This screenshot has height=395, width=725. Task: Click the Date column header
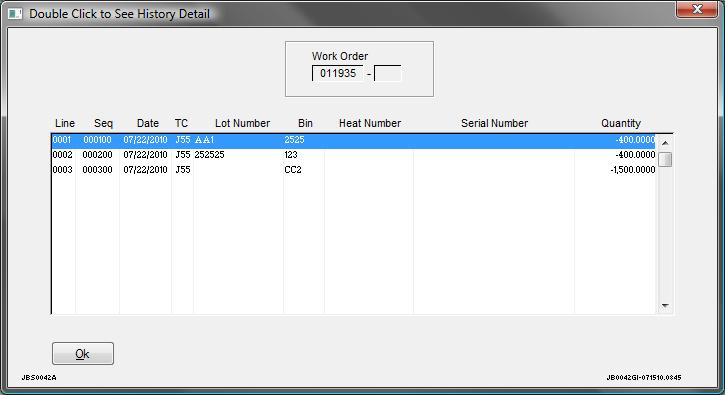coord(147,123)
